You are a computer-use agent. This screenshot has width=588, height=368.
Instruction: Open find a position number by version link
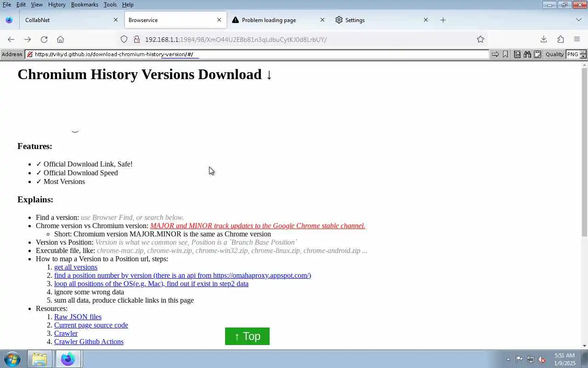tap(182, 276)
